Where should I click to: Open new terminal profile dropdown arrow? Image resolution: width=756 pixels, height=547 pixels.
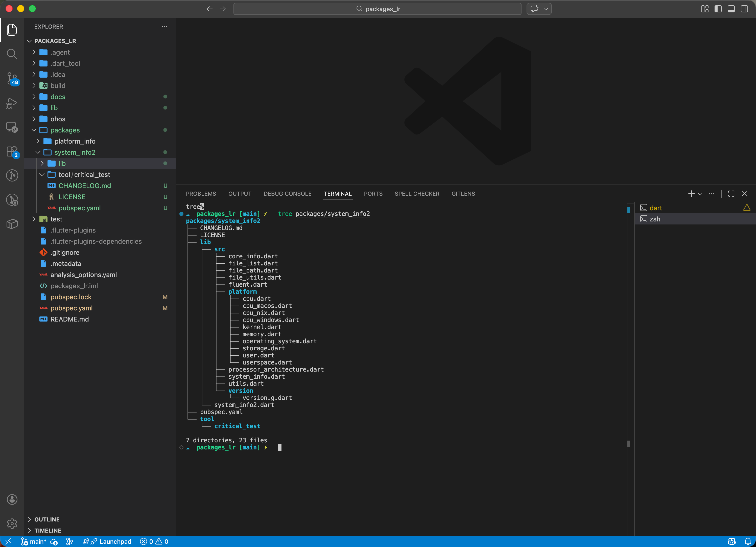[x=700, y=194]
